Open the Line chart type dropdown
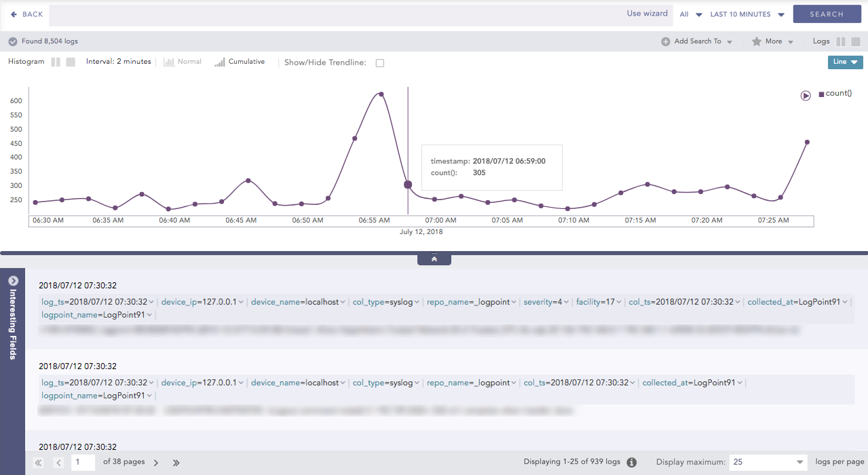Viewport: 868px width, 475px height. coord(845,62)
